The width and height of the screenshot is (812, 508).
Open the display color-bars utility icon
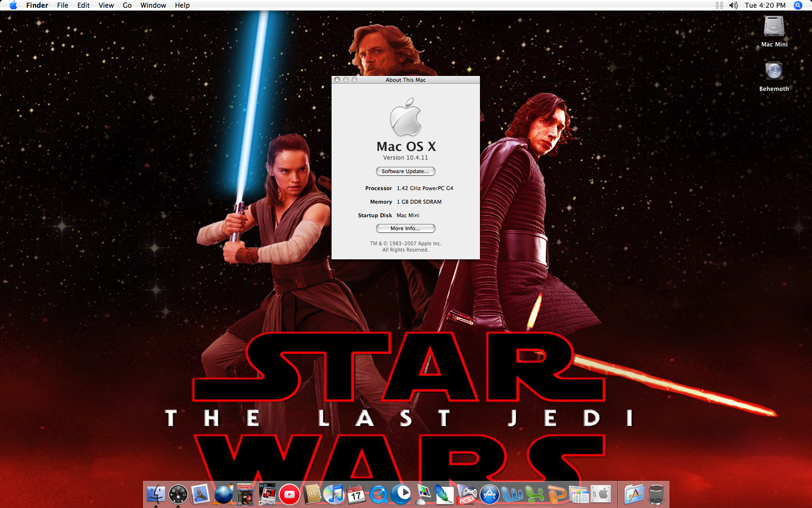(x=423, y=494)
